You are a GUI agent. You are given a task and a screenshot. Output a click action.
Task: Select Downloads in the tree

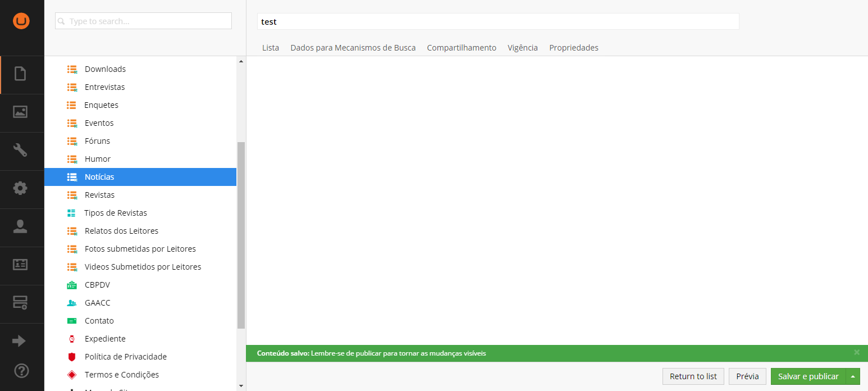[x=106, y=69]
